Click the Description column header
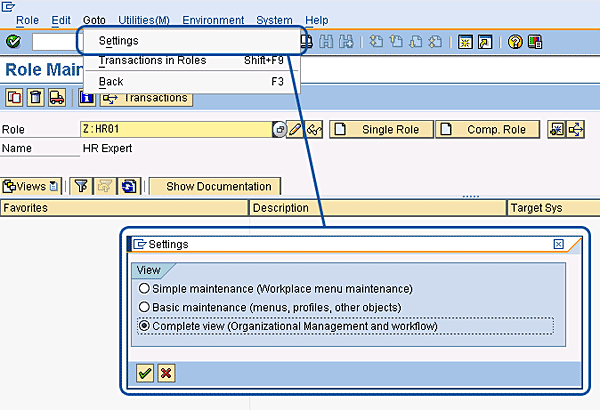Screen dimensions: 600x410 coord(378,208)
